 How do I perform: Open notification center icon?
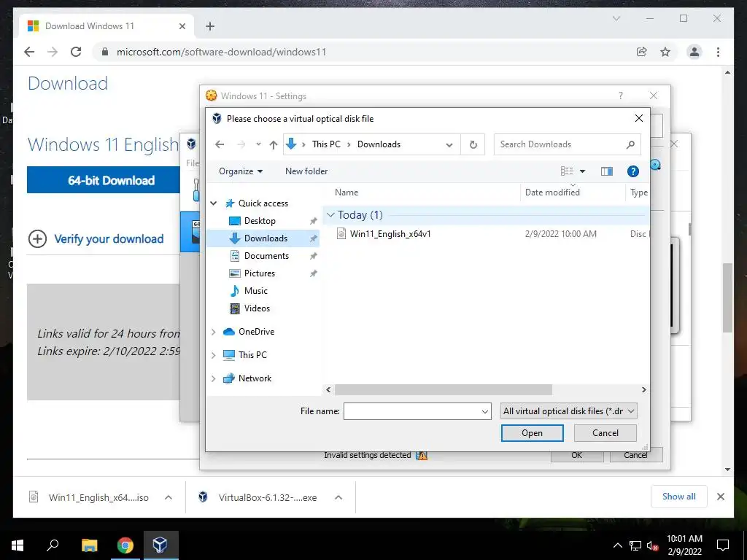point(723,545)
